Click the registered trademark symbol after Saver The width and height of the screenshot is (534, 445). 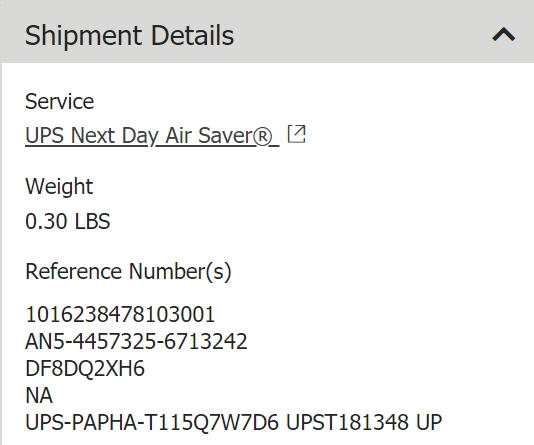coord(264,137)
